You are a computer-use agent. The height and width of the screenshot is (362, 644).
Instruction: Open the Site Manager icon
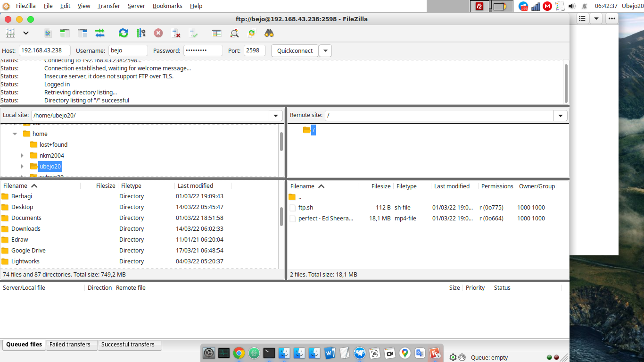point(10,33)
